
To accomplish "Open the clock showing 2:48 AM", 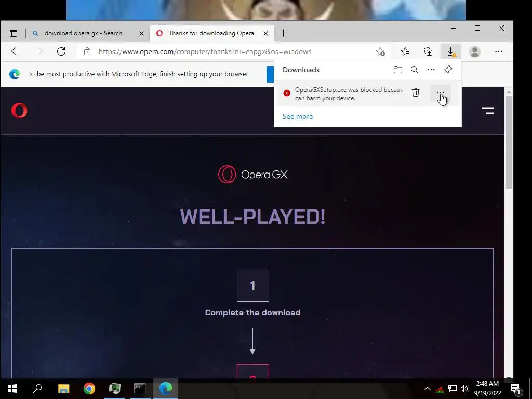I will (487, 389).
